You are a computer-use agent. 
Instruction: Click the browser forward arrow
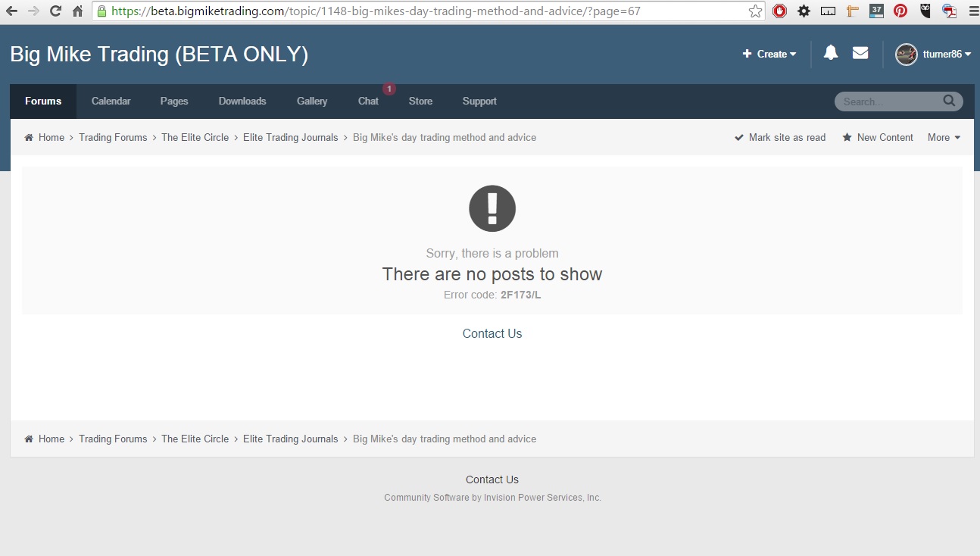click(33, 11)
